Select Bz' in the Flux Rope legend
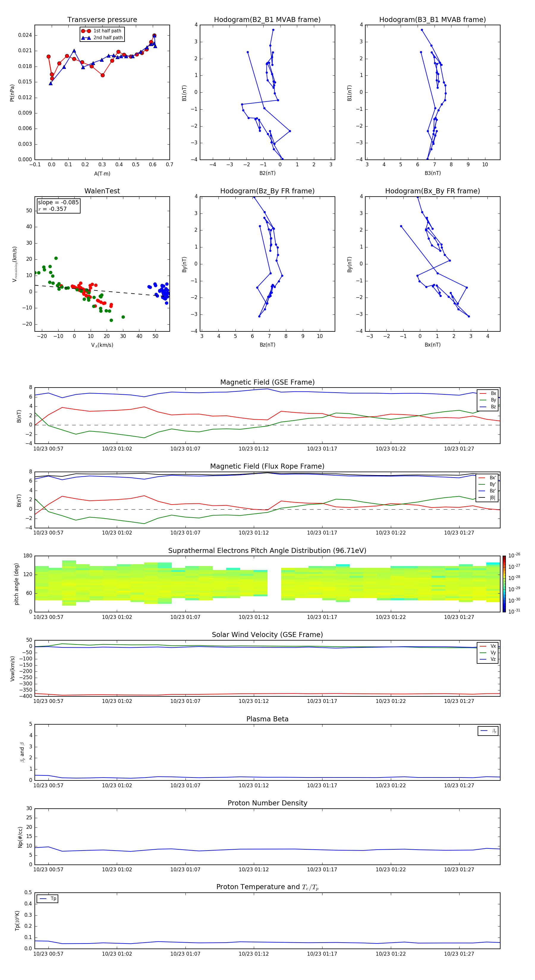 487,491
